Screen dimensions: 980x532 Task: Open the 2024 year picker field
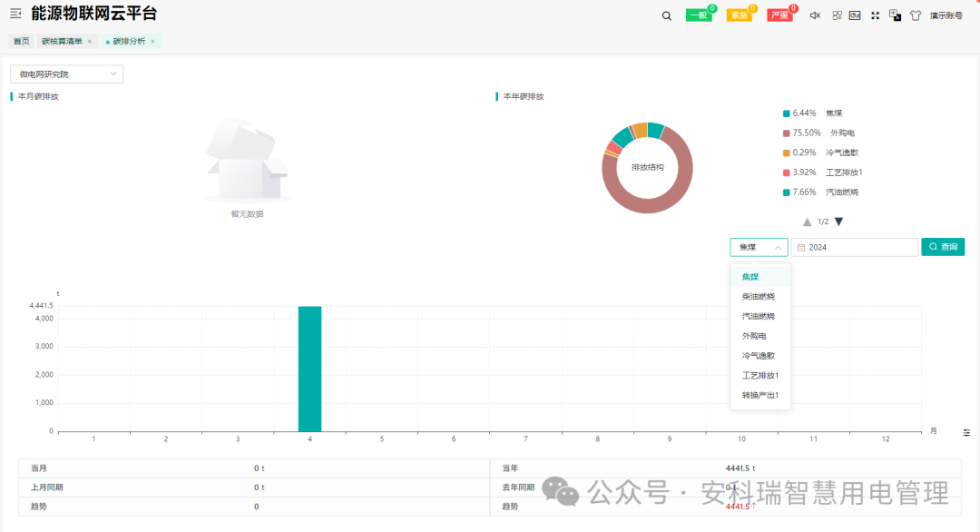pyautogui.click(x=855, y=248)
